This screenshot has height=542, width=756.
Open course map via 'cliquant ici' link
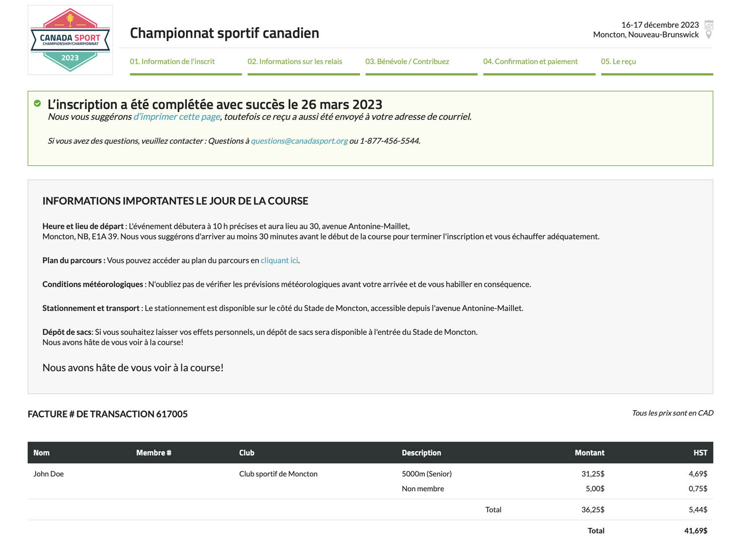[279, 260]
